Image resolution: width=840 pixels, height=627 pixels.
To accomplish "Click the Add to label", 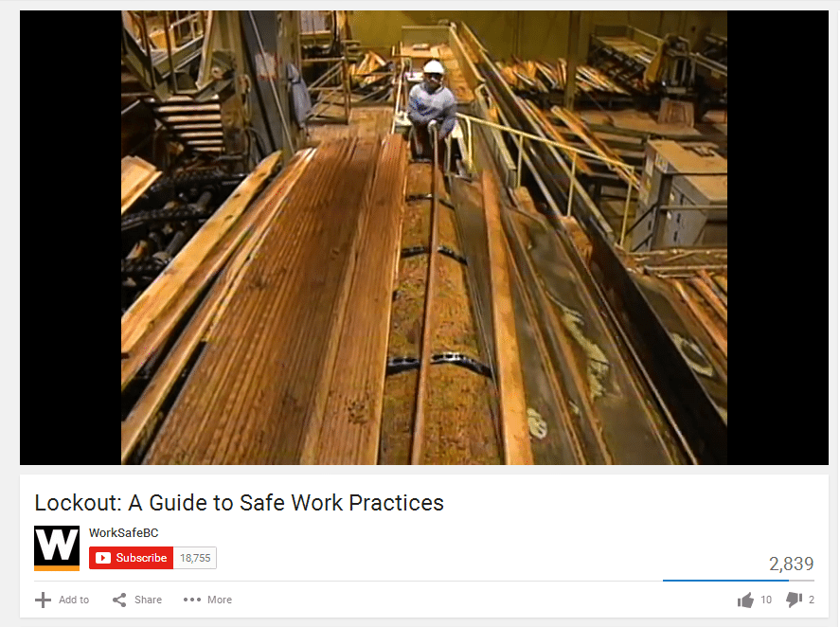I will (x=74, y=600).
